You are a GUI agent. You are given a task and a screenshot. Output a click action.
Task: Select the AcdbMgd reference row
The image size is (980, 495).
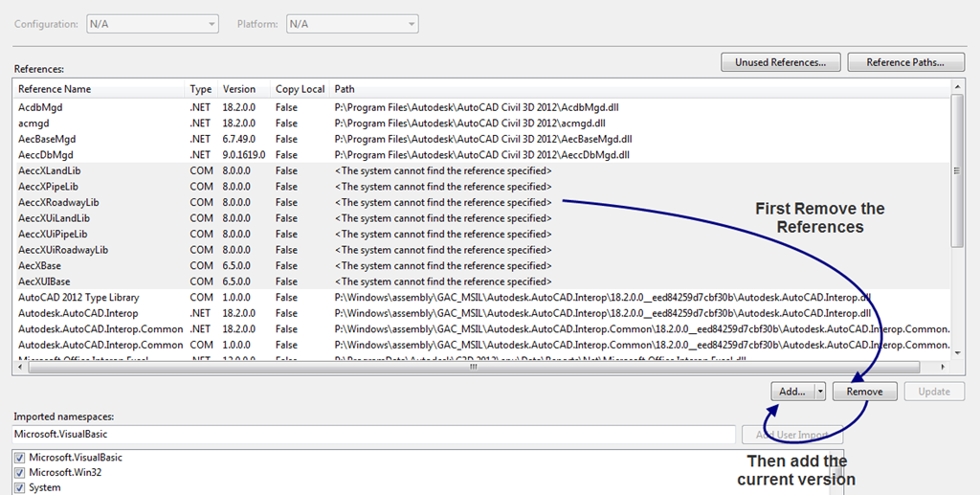[481, 107]
